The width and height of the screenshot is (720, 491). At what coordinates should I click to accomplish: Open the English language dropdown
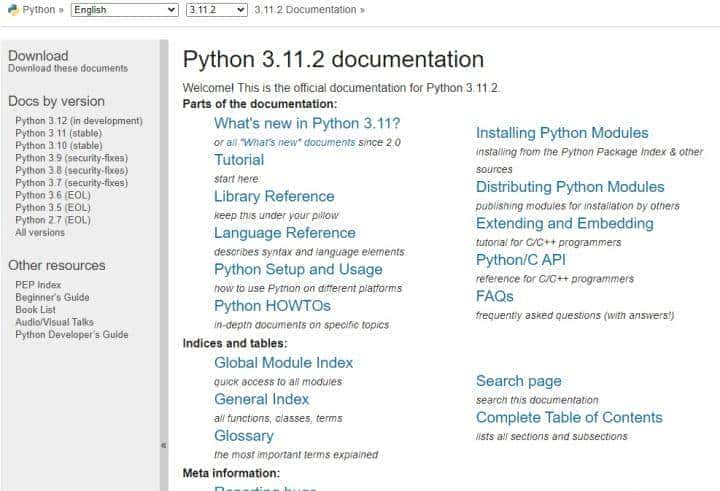point(124,10)
